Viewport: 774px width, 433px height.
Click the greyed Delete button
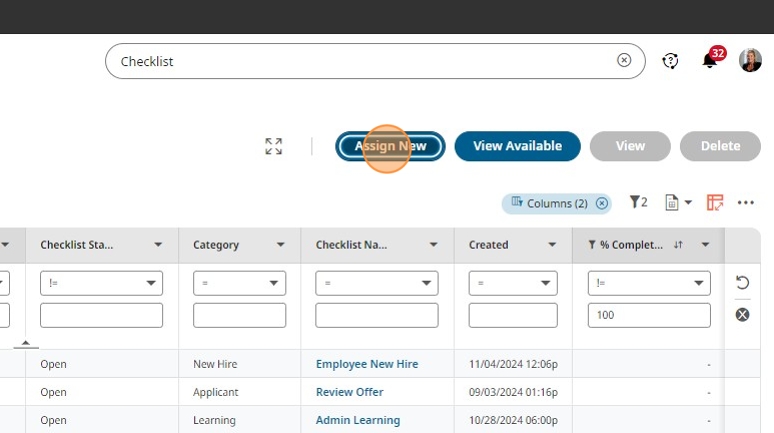coord(720,146)
